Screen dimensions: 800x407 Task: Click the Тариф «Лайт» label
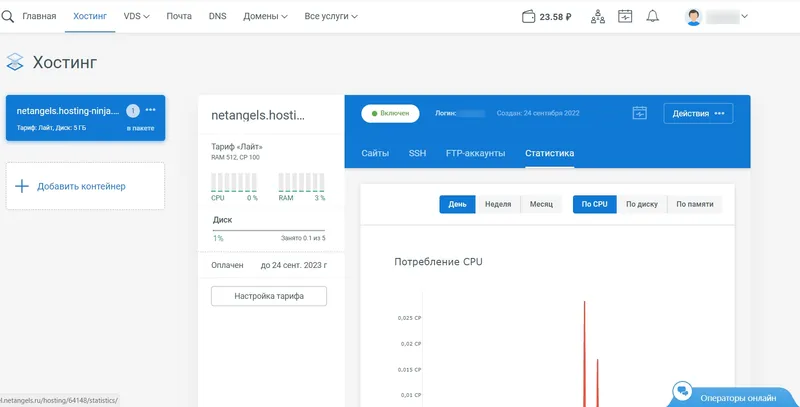pyautogui.click(x=237, y=147)
